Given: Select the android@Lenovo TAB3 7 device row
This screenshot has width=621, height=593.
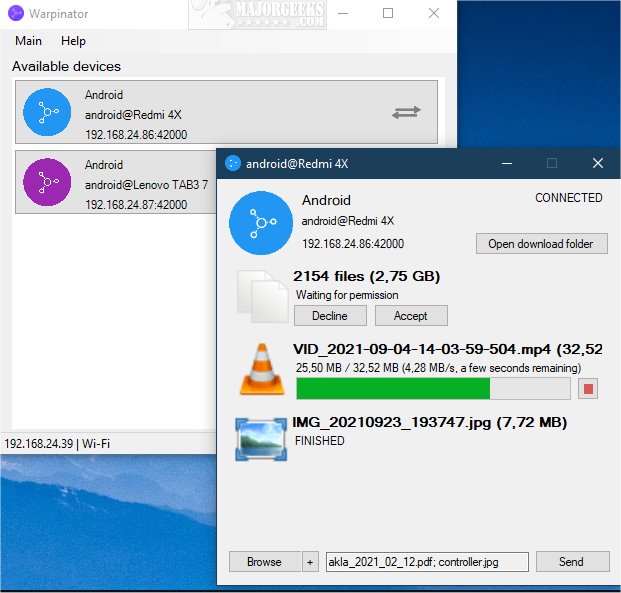Looking at the screenshot, I should (116, 182).
